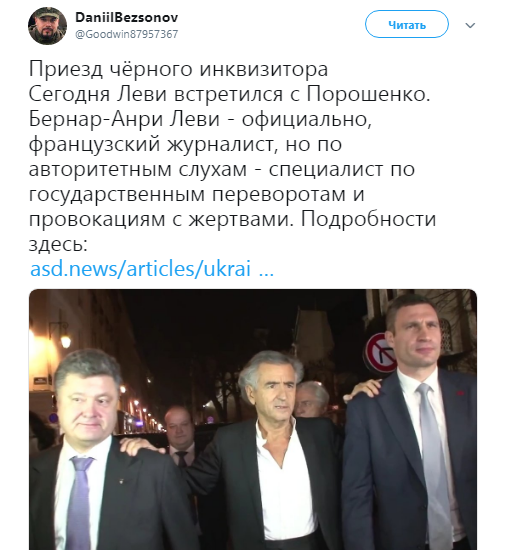The height and width of the screenshot is (550, 507).
Task: Open the @Goodwin87957367 handle
Action: [x=127, y=34]
